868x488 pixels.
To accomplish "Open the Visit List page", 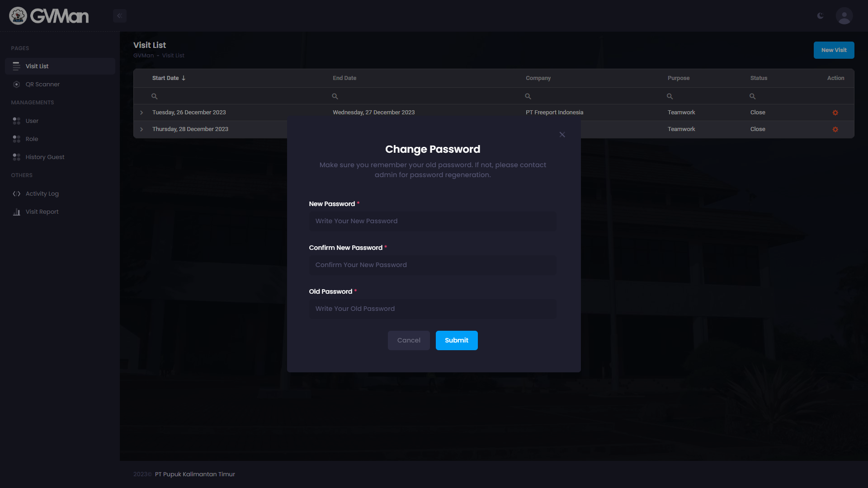I will click(60, 66).
